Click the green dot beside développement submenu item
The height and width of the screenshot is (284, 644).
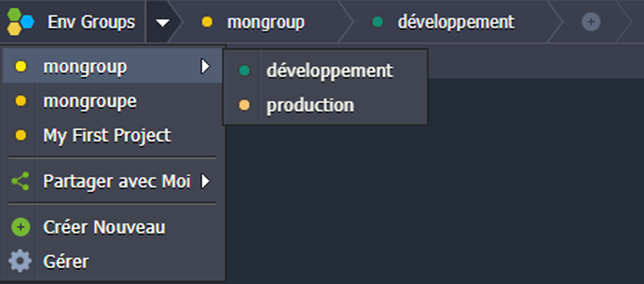point(245,70)
